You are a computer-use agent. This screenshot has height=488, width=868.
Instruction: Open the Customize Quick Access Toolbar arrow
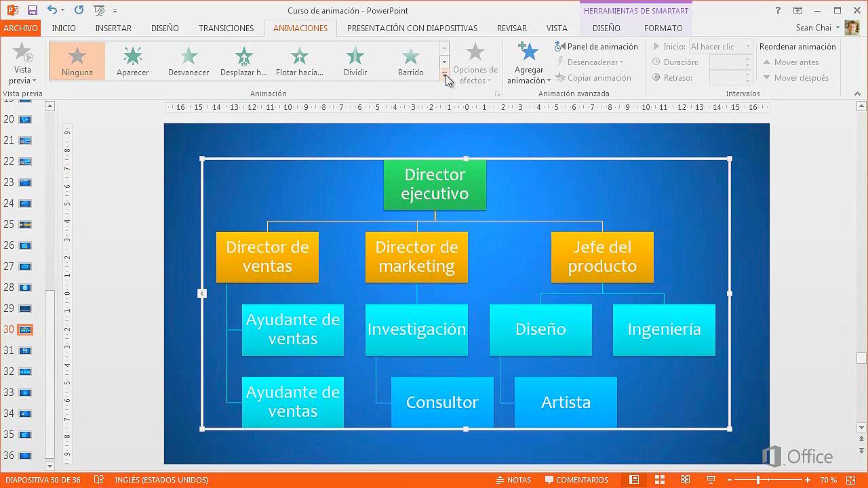[x=115, y=11]
